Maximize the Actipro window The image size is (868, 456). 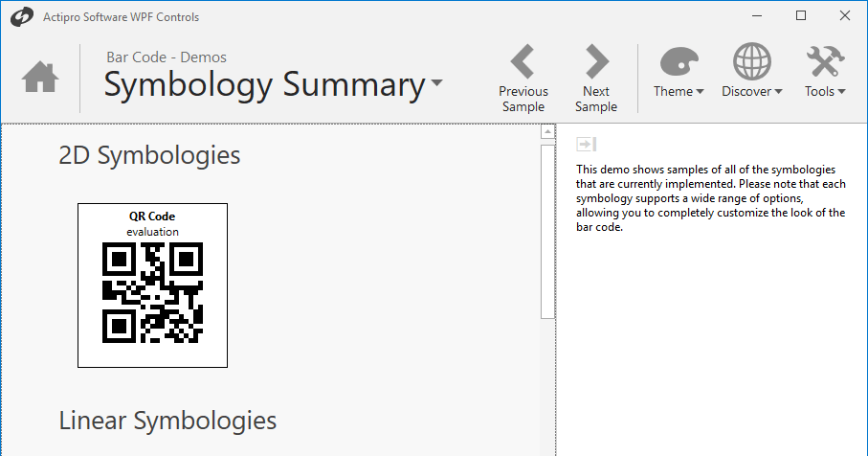point(800,16)
